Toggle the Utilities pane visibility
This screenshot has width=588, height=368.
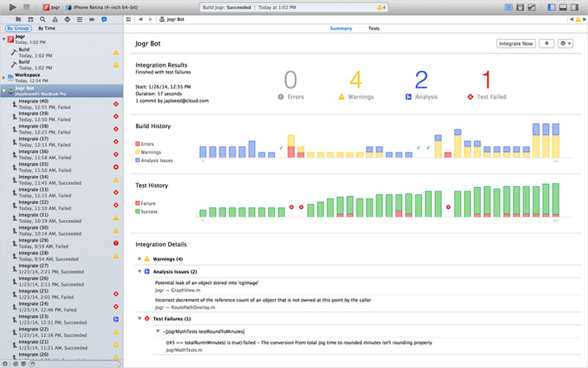pyautogui.click(x=576, y=7)
